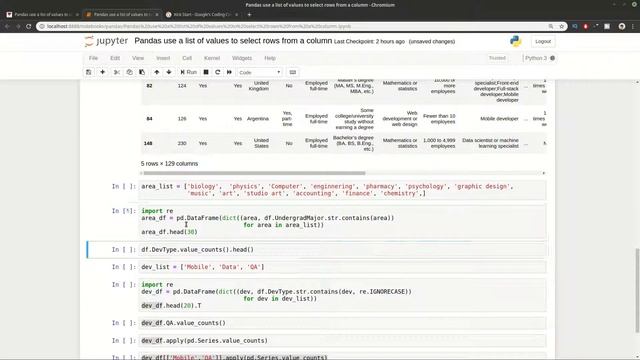The width and height of the screenshot is (640, 360).
Task: Click the '5 rows × 129 columns' text
Action: [169, 164]
